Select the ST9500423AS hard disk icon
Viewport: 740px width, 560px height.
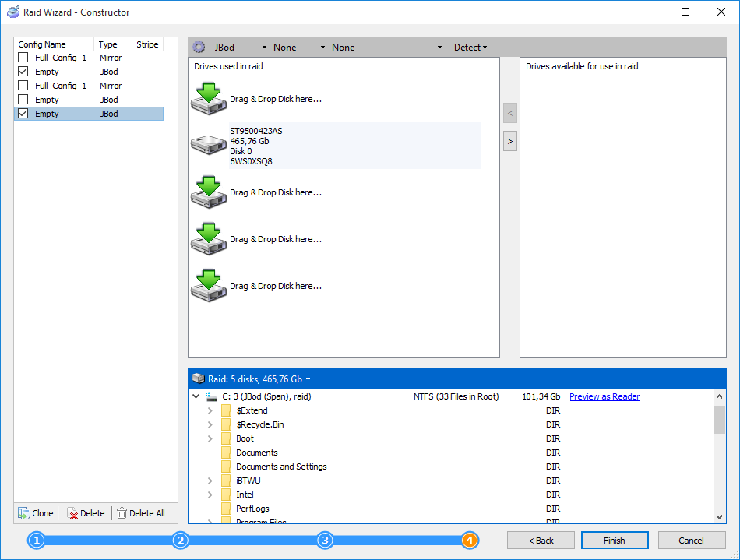click(x=209, y=145)
